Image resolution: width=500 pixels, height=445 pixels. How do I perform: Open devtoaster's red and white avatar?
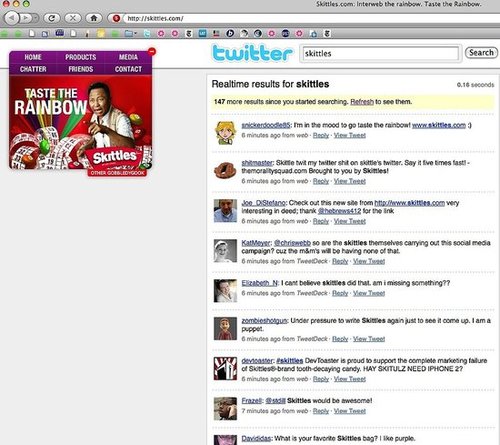pos(225,368)
